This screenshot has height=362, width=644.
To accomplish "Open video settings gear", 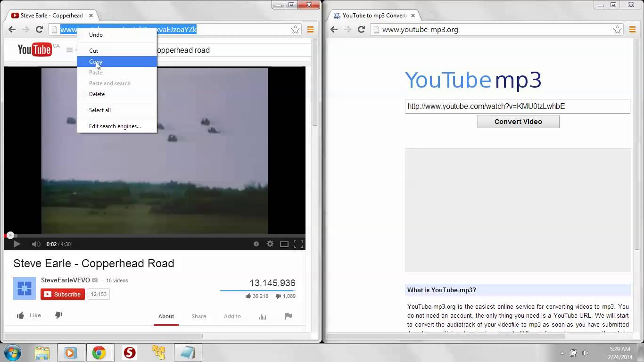I will click(x=270, y=244).
